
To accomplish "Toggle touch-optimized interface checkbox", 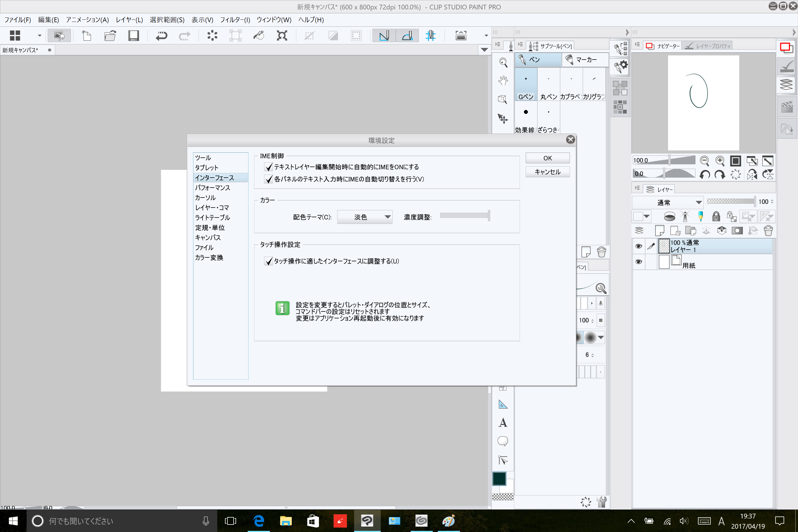I will [268, 261].
